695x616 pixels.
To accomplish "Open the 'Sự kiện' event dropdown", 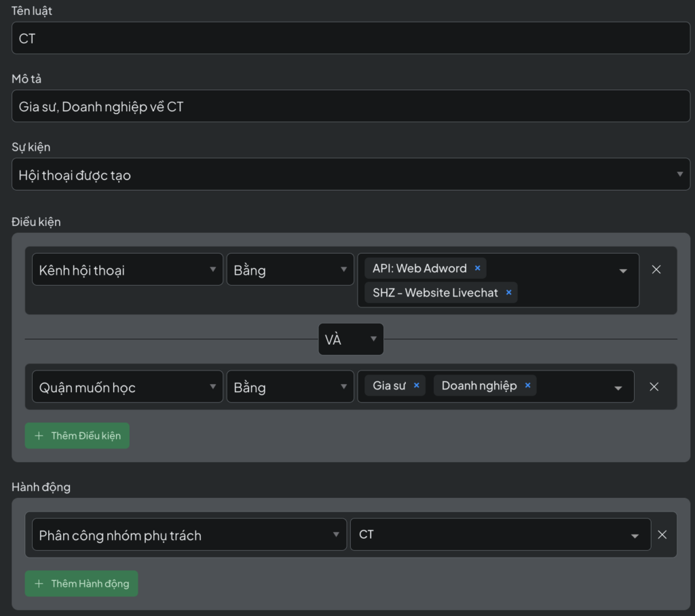I will coord(351,175).
